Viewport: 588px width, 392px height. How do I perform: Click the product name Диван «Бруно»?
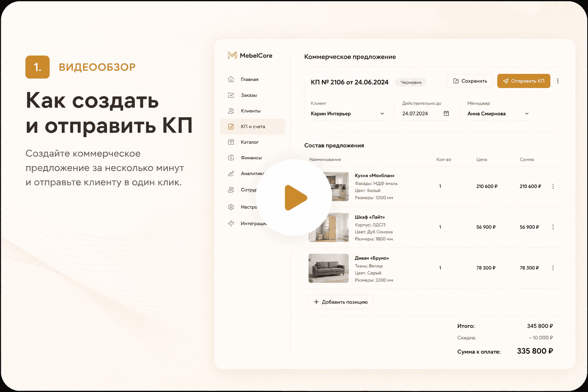tap(372, 258)
